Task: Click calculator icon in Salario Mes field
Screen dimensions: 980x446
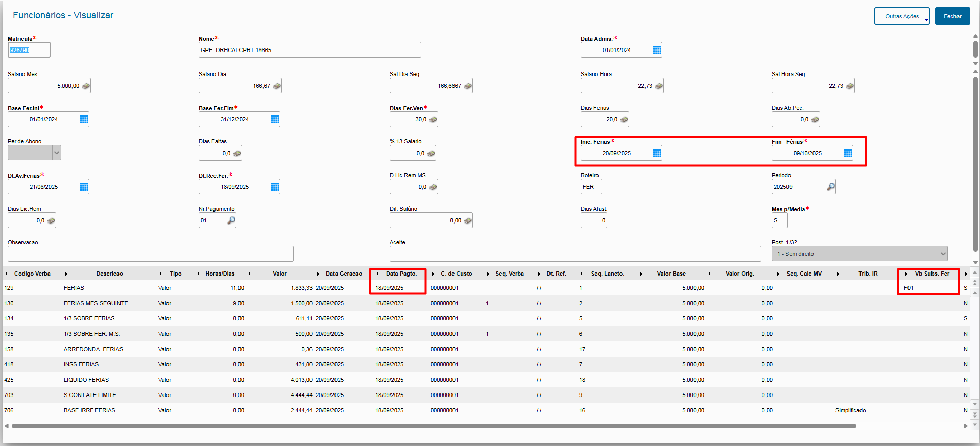Action: pyautogui.click(x=86, y=86)
